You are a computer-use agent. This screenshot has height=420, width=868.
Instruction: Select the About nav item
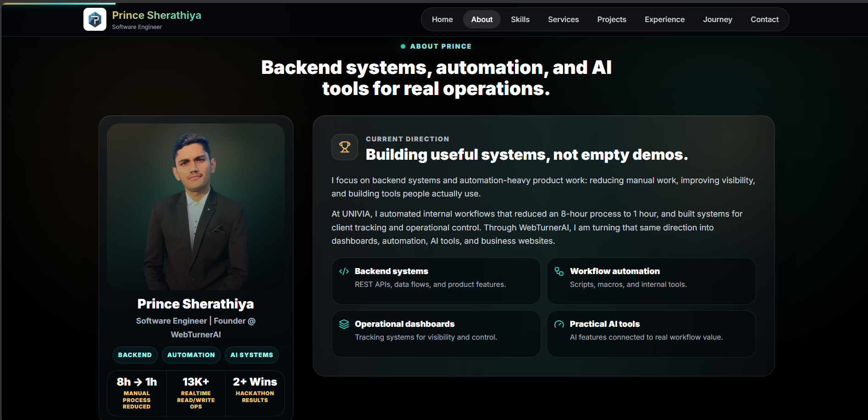tap(482, 19)
